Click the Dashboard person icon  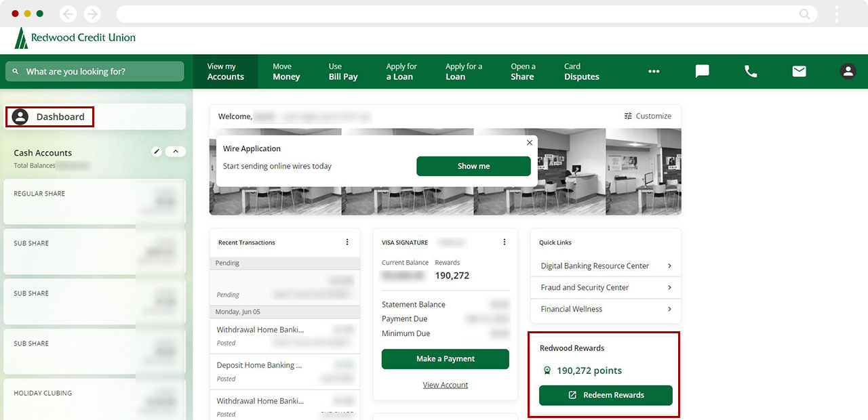(x=20, y=117)
